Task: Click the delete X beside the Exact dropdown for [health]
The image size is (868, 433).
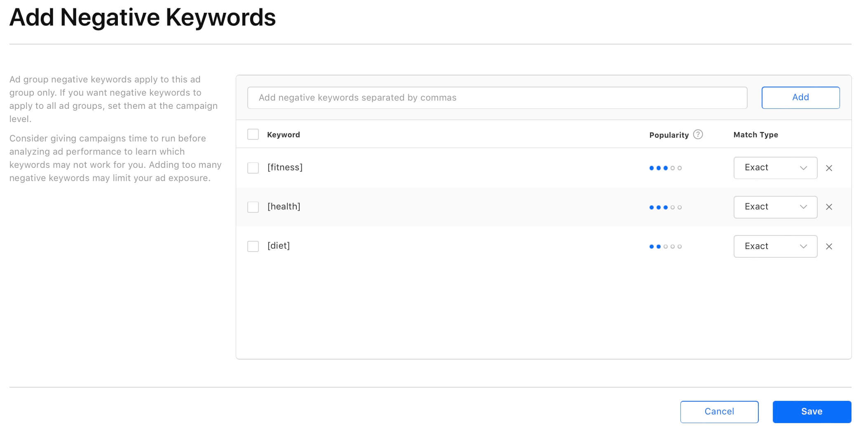Action: [829, 207]
